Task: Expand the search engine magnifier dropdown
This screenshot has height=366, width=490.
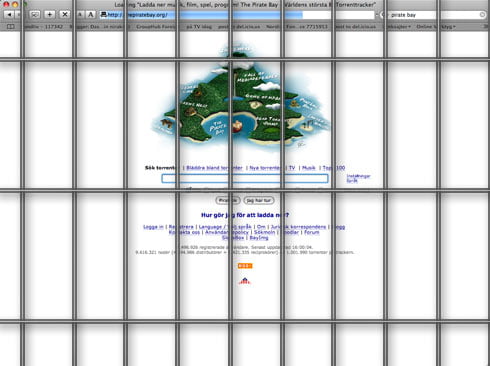Action: point(383,15)
